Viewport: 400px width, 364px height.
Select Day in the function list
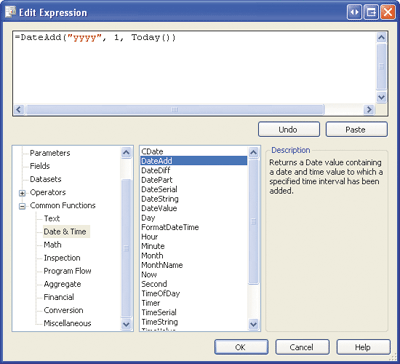click(x=148, y=218)
